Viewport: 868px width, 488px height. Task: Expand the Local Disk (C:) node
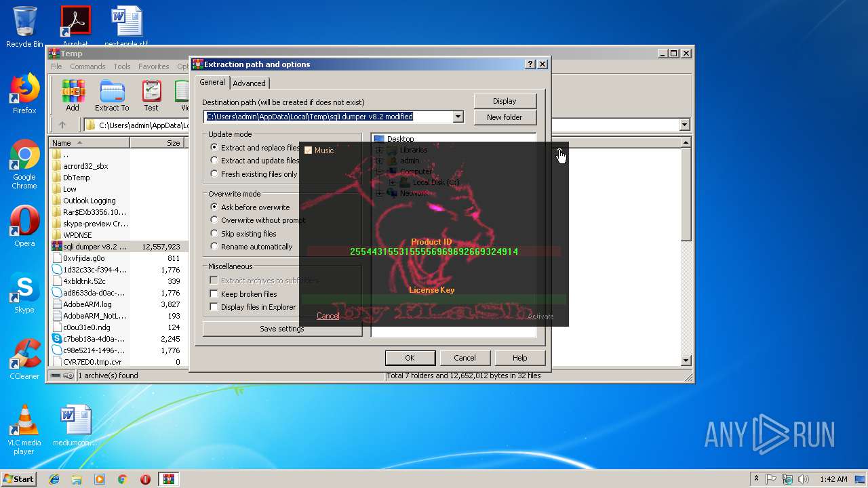pyautogui.click(x=391, y=182)
